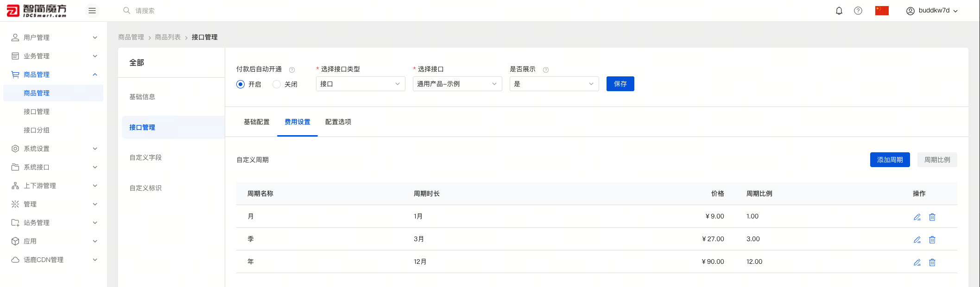Collapse sidebar with hamburger menu icon
The height and width of the screenshot is (287, 980).
pyautogui.click(x=92, y=11)
